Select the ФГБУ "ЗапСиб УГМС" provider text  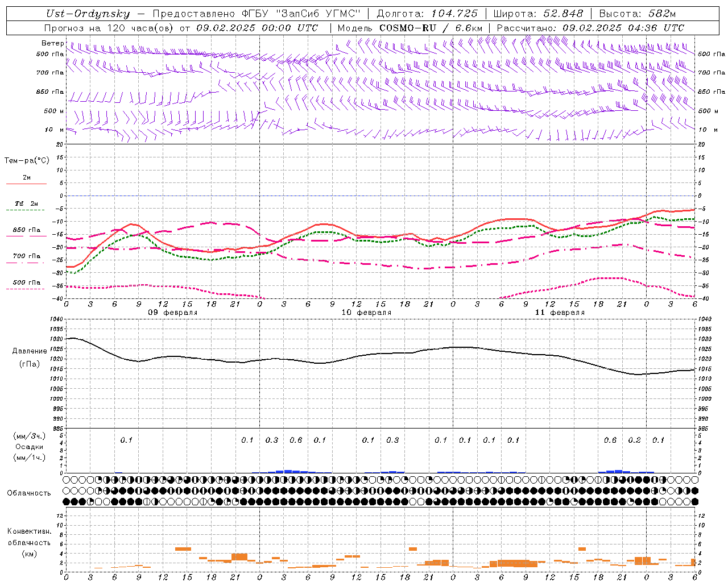point(301,14)
